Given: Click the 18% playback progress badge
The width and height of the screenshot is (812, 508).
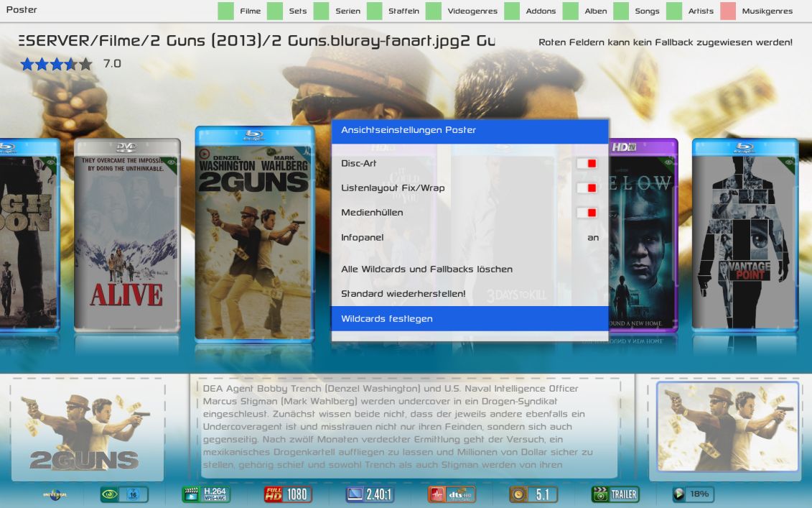Looking at the screenshot, I should click(693, 494).
